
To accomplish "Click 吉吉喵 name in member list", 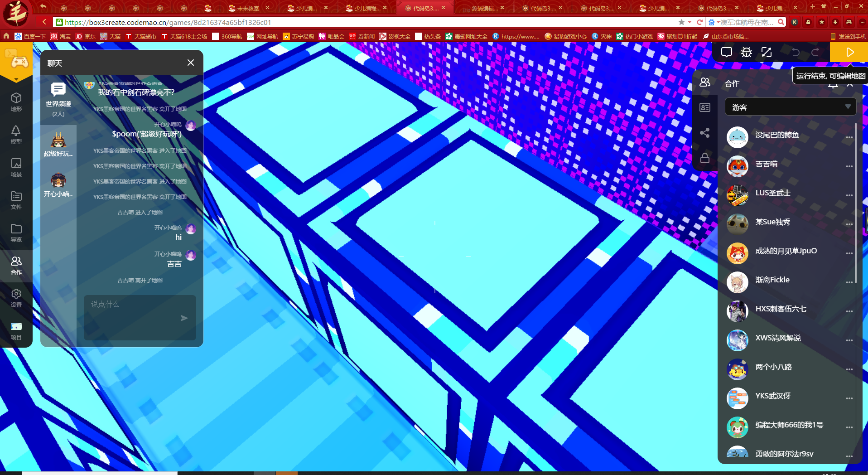I will [x=767, y=164].
